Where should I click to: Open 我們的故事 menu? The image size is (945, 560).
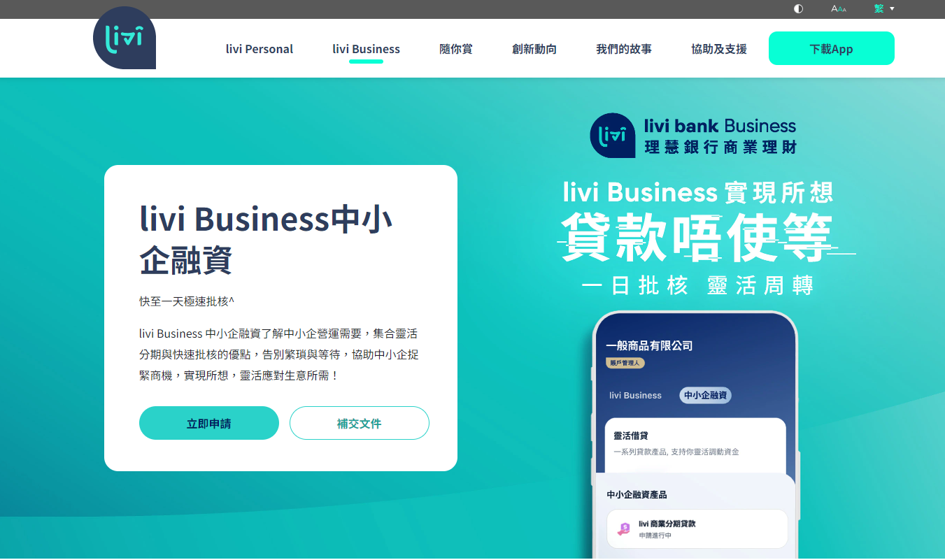click(624, 49)
